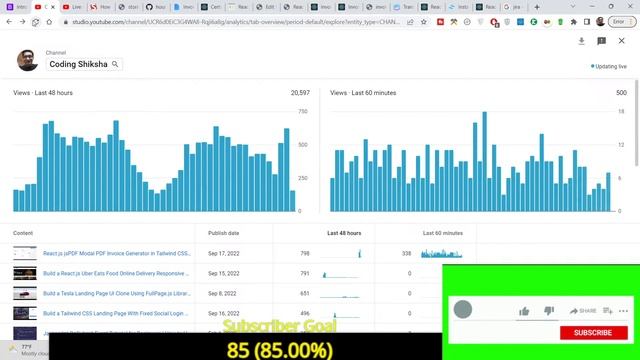Click the green Grammarly extension icon

coord(533,22)
